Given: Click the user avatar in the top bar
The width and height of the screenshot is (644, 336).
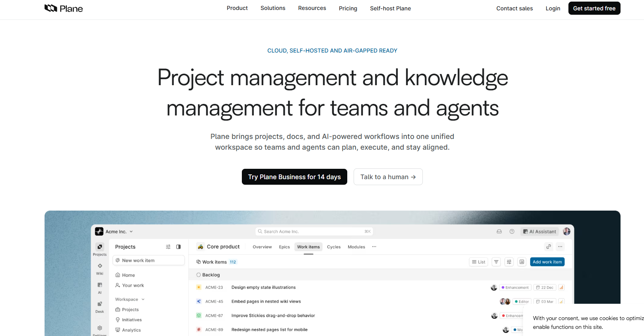Looking at the screenshot, I should click(x=567, y=231).
